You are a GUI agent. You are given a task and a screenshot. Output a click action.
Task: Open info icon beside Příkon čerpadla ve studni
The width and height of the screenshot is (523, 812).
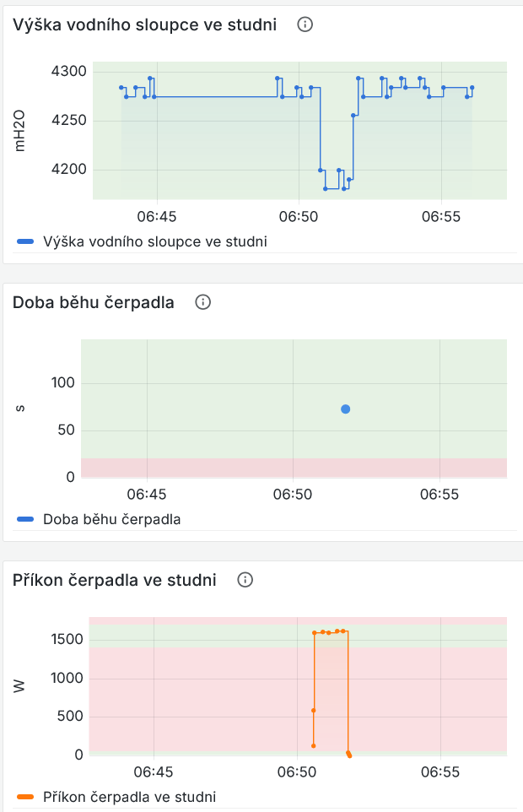point(245,580)
